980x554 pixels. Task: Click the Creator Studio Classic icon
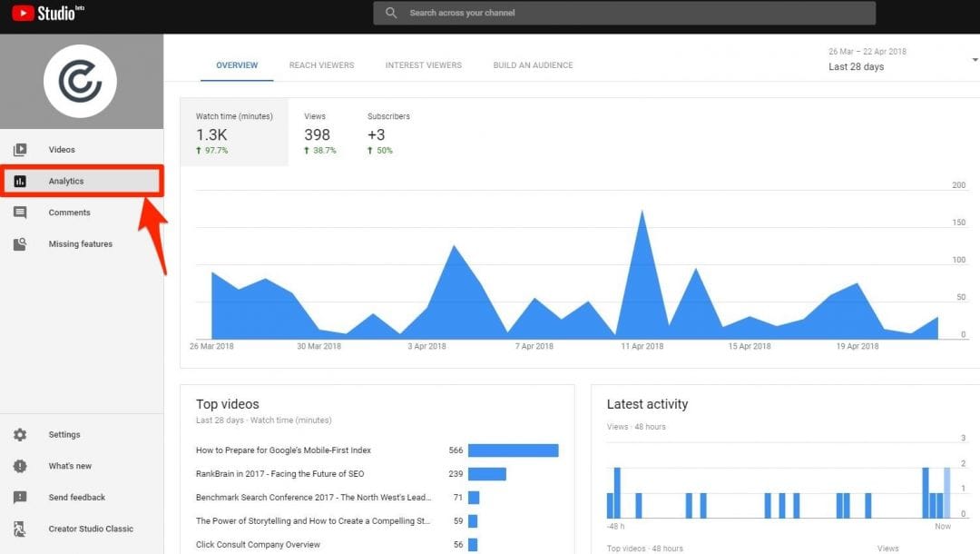[20, 529]
